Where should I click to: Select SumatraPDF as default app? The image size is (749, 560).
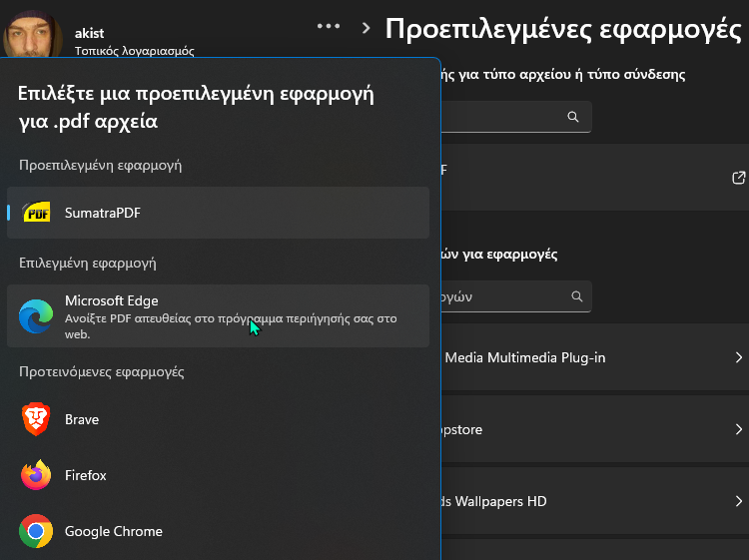tap(218, 213)
